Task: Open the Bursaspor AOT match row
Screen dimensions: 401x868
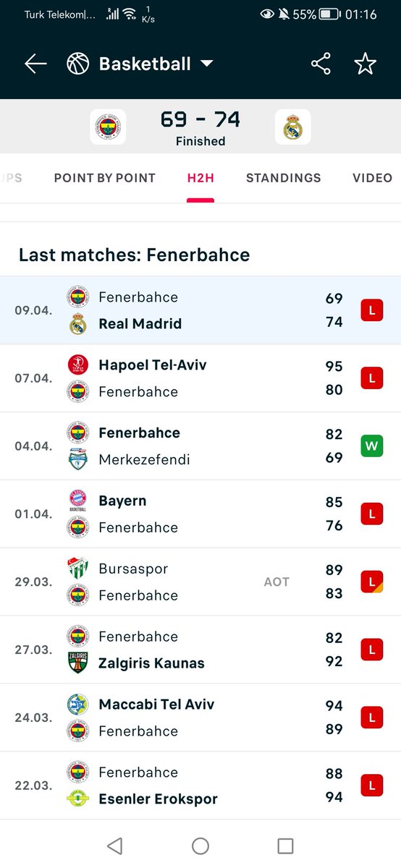Action: [200, 582]
